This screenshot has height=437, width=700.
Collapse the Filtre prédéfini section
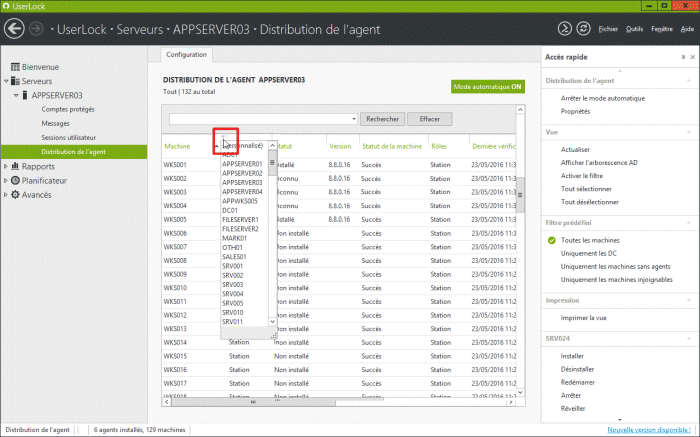688,223
